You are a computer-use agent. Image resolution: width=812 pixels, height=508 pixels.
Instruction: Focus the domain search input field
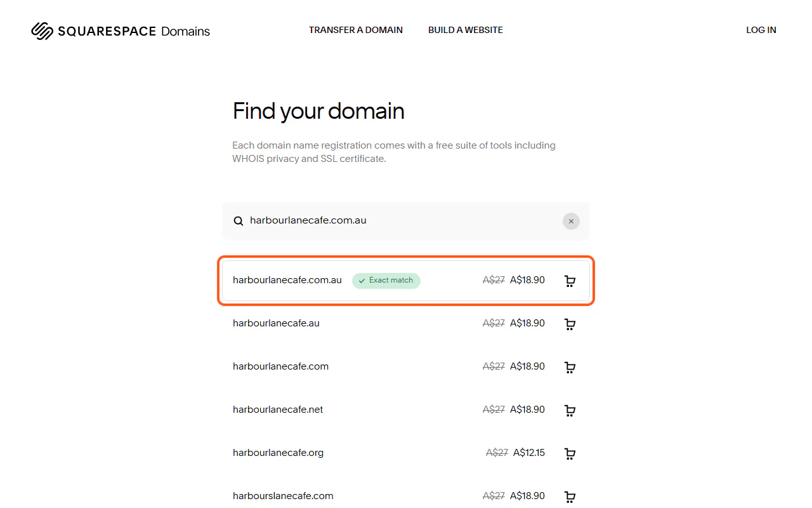pyautogui.click(x=406, y=221)
